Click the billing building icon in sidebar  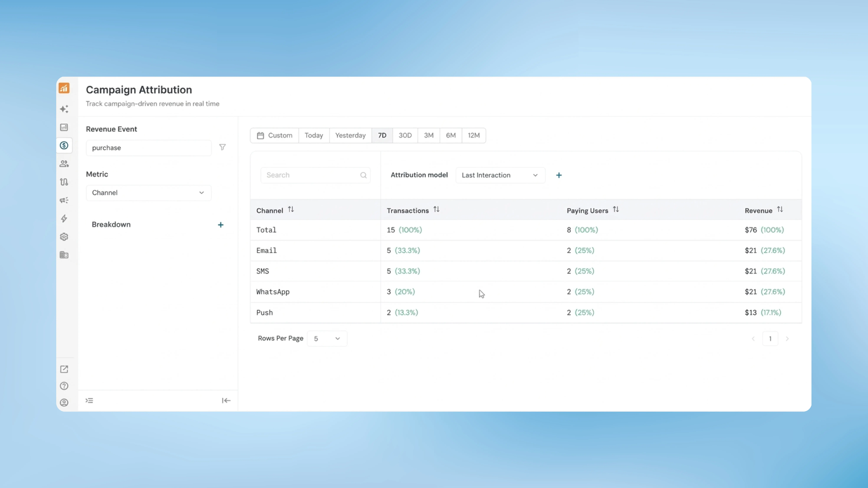coord(64,255)
